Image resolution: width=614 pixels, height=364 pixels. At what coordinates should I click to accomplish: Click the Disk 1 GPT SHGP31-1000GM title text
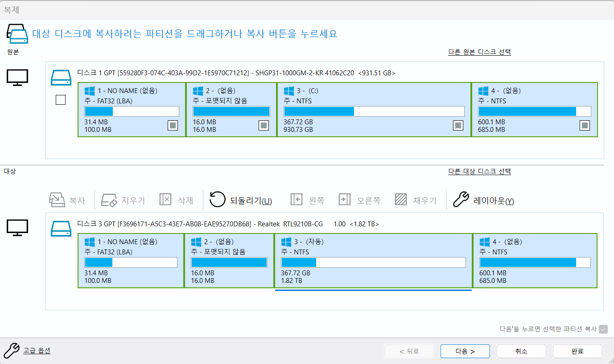pyautogui.click(x=236, y=73)
